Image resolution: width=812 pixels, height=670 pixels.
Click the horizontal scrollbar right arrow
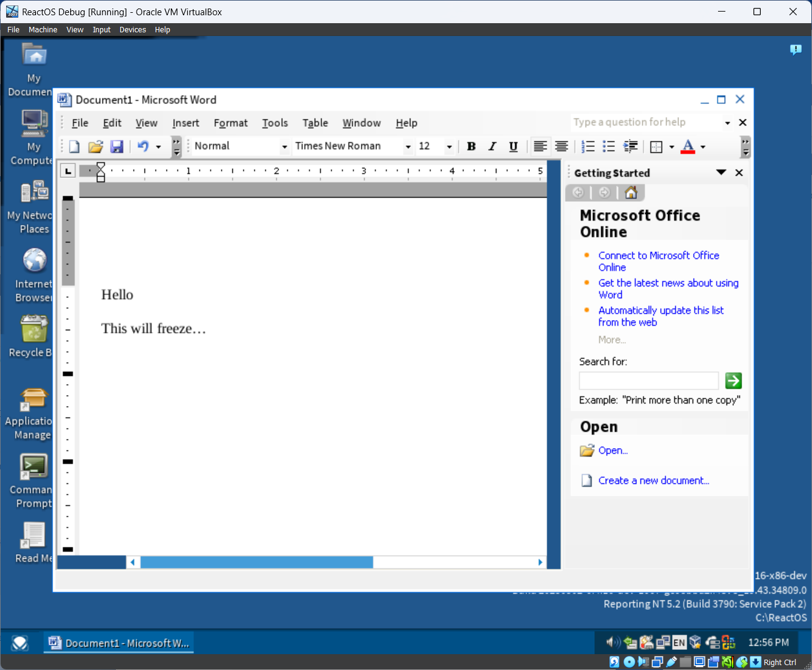540,562
